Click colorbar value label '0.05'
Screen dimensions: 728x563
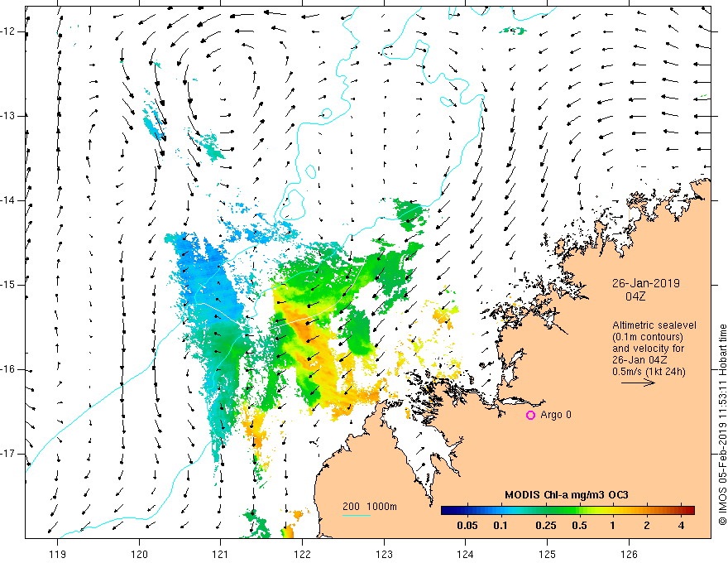(x=467, y=526)
